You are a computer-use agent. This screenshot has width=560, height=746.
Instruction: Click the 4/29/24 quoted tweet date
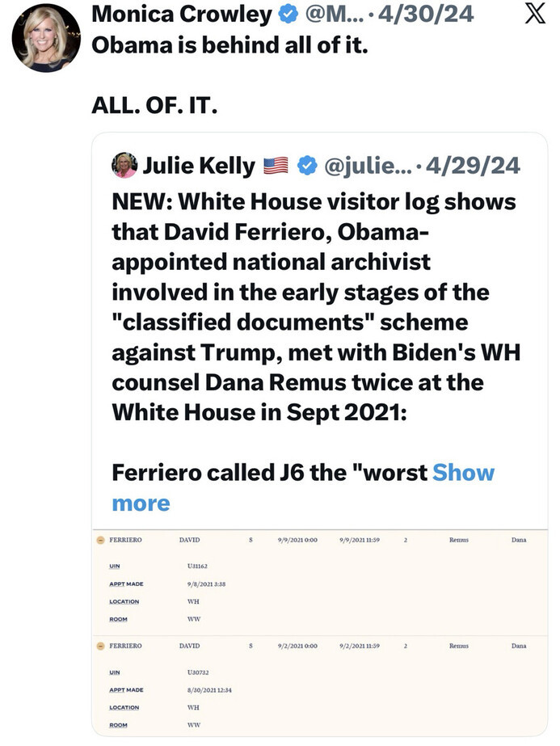coord(473,166)
